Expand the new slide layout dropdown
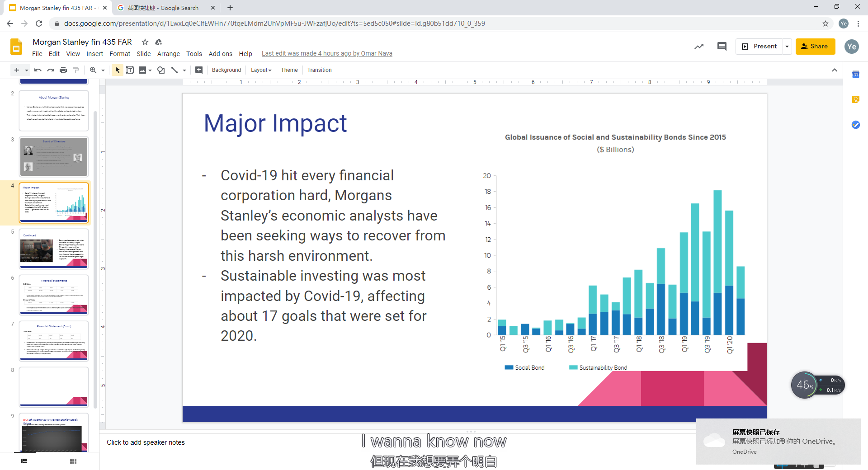The height and width of the screenshot is (470, 868). pos(27,70)
